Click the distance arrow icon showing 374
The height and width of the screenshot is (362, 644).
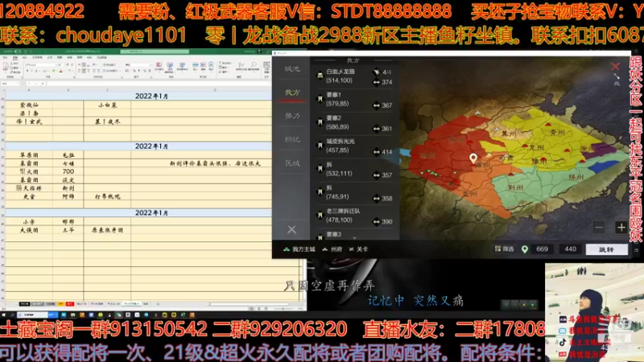coord(376,83)
